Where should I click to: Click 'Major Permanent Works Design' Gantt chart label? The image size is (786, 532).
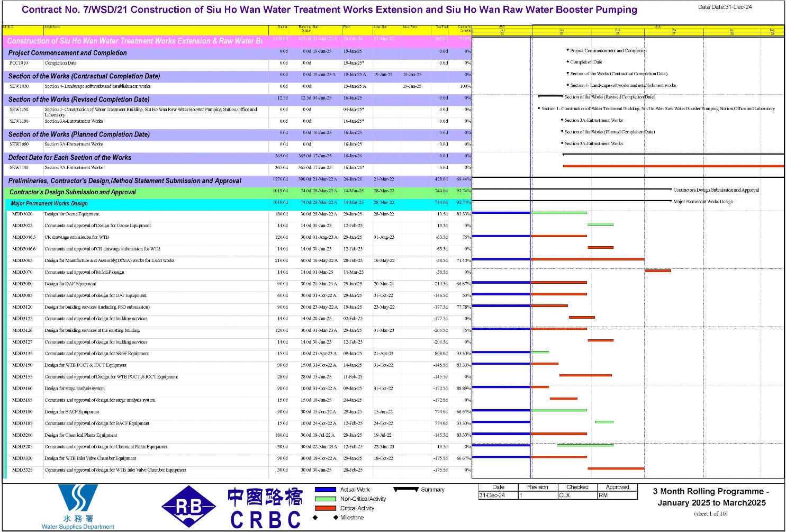(703, 202)
